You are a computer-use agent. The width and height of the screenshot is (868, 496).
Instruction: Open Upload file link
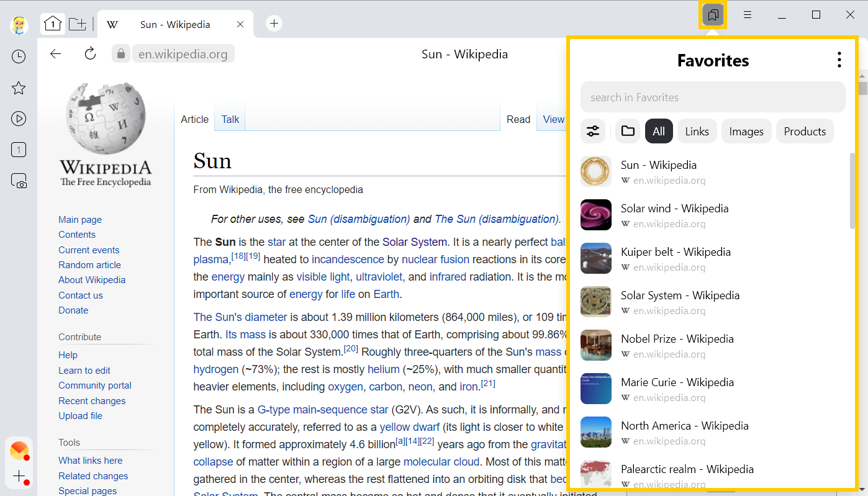pyautogui.click(x=80, y=415)
